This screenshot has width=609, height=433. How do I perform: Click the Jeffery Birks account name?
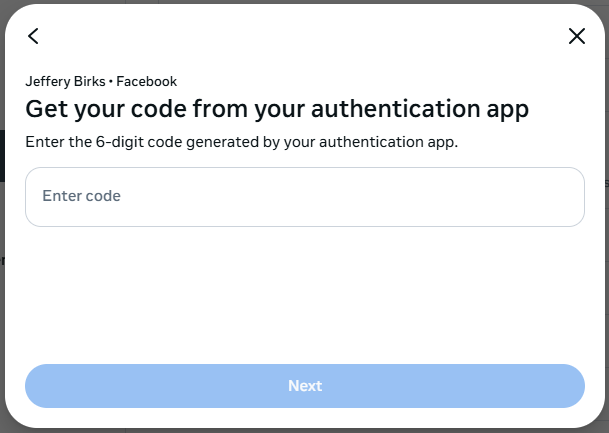(64, 81)
